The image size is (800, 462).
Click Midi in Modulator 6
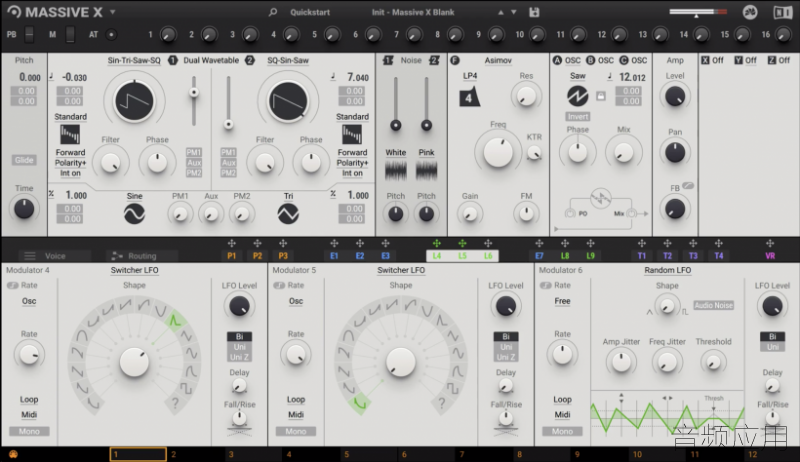(x=562, y=415)
